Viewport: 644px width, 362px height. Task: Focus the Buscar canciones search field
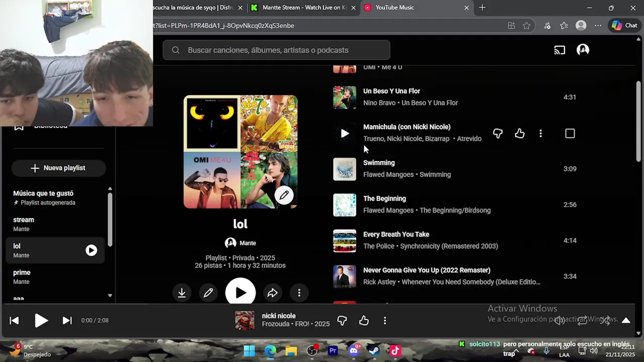[x=276, y=50]
